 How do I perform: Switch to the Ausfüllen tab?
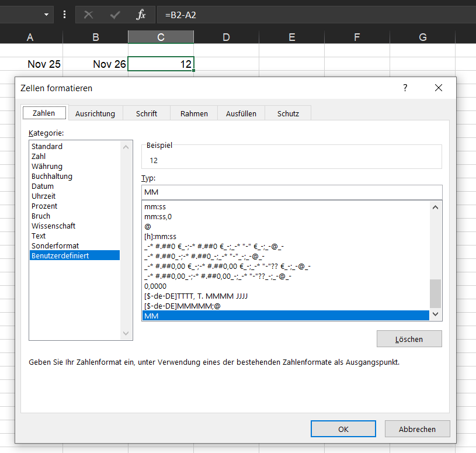coord(241,113)
